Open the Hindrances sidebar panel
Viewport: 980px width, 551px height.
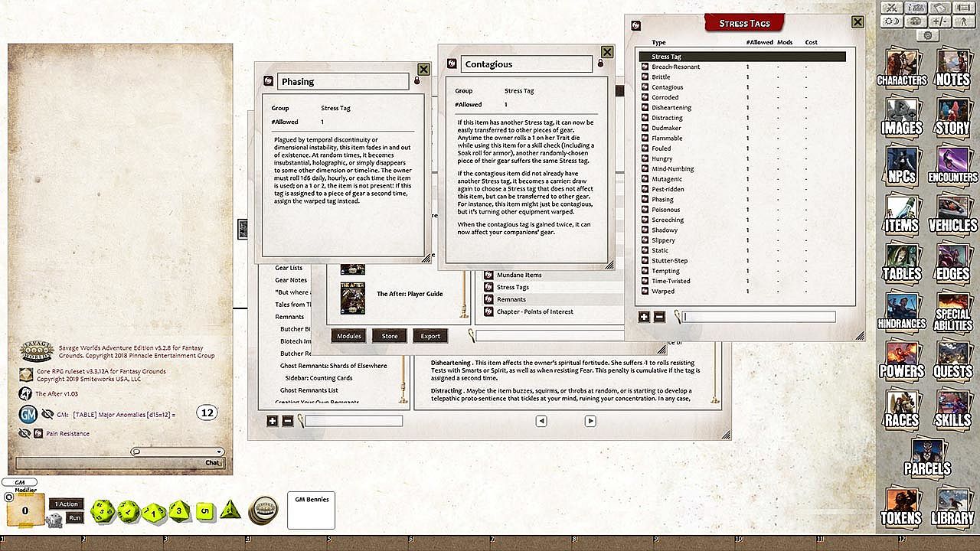tap(902, 311)
